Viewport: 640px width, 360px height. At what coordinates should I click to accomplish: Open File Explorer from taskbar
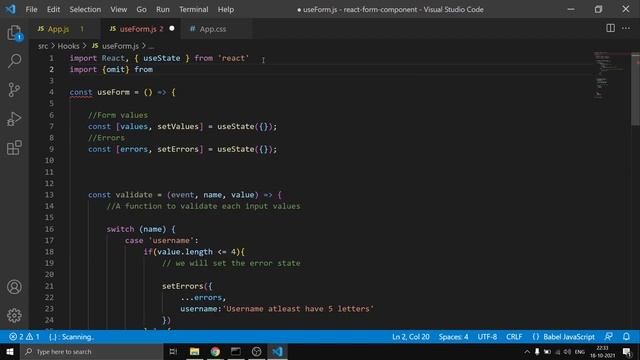click(x=194, y=351)
